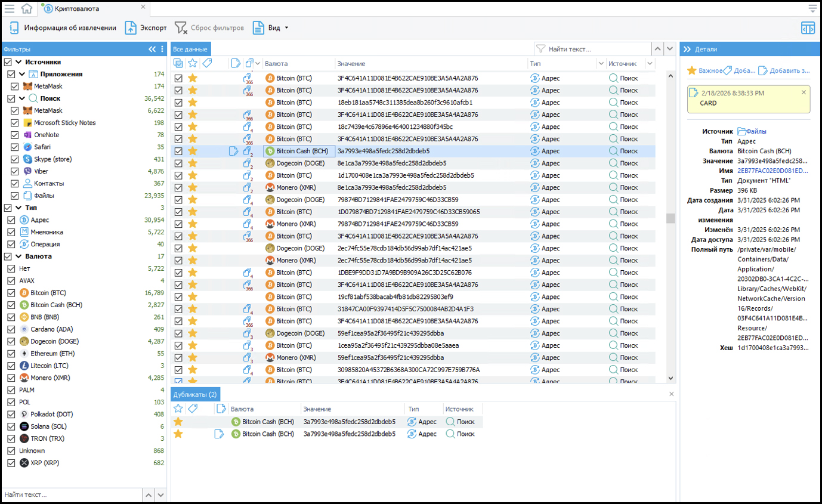Click the note column header in the Дубликаты panel

tap(221, 409)
